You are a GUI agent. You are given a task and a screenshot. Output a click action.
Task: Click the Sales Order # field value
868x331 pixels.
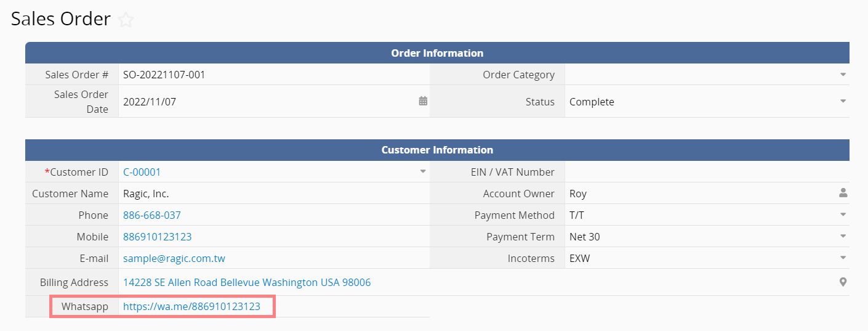[164, 75]
